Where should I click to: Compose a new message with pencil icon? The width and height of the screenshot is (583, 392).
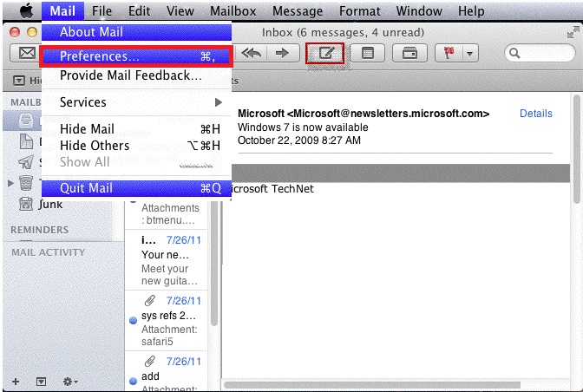[x=325, y=53]
